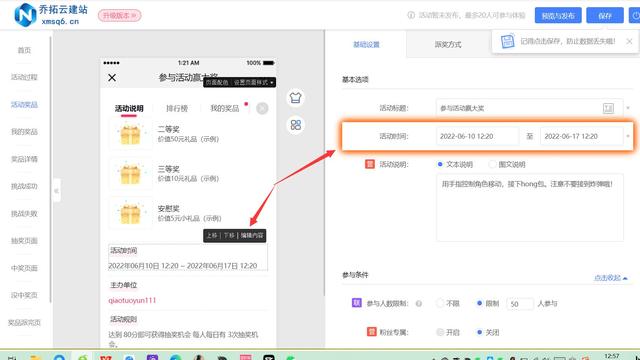
Task: Click the 二等奖 gift box thumbnail
Action: coord(130,134)
